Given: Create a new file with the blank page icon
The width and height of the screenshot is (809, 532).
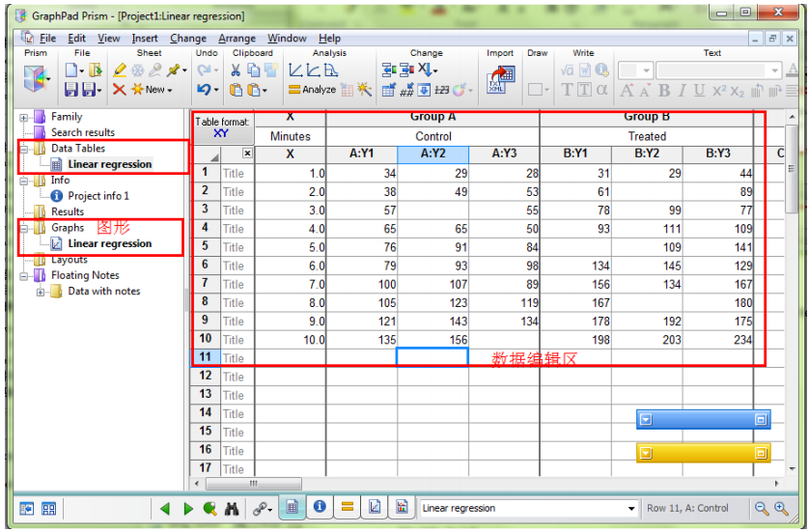Looking at the screenshot, I should 71,70.
